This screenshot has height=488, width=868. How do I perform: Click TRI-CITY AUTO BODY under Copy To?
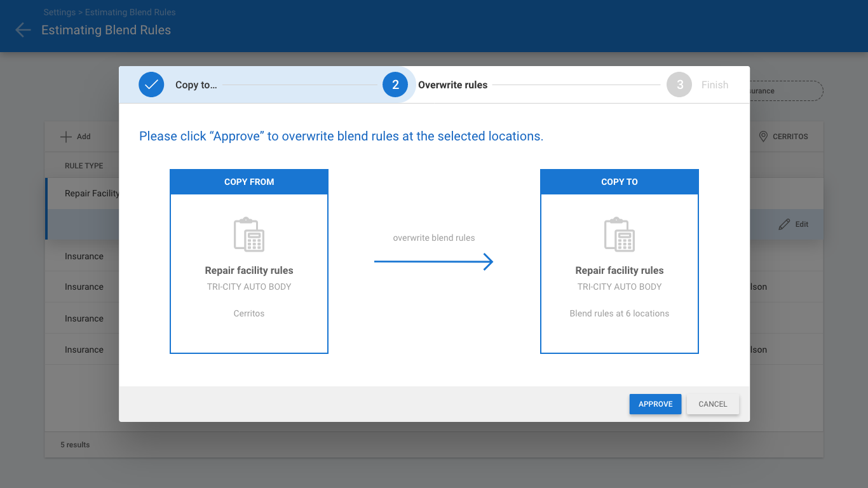620,287
